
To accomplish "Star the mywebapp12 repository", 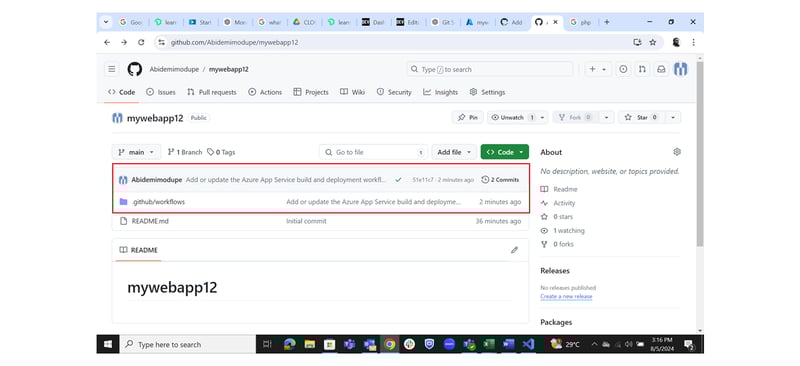I will pyautogui.click(x=642, y=117).
